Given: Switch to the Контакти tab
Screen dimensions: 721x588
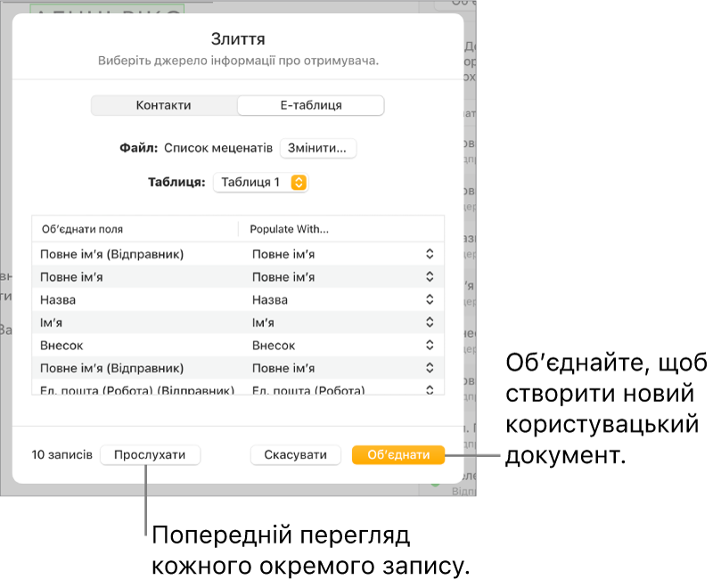Looking at the screenshot, I should [x=164, y=105].
